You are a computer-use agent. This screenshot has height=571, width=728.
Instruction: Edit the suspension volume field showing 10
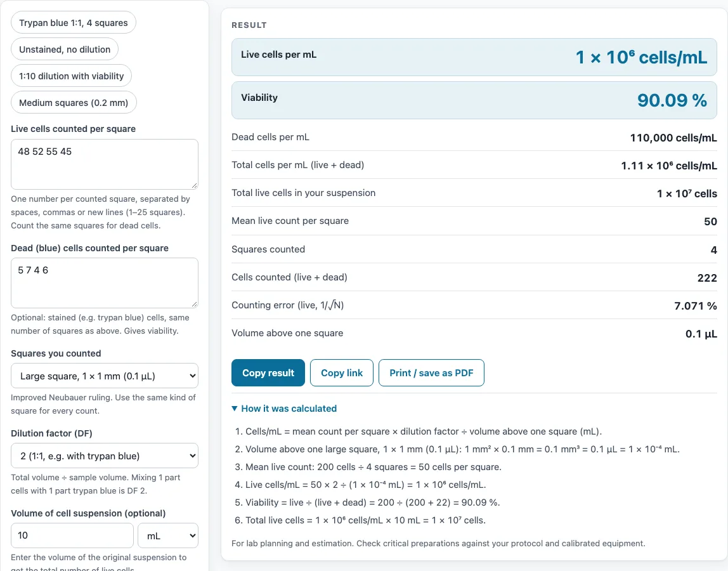coord(72,535)
